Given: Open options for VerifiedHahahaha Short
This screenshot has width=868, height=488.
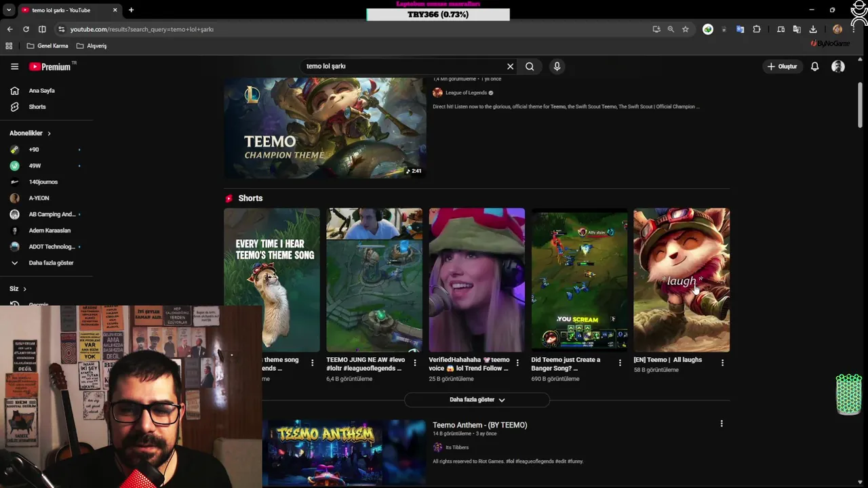Looking at the screenshot, I should 517,363.
